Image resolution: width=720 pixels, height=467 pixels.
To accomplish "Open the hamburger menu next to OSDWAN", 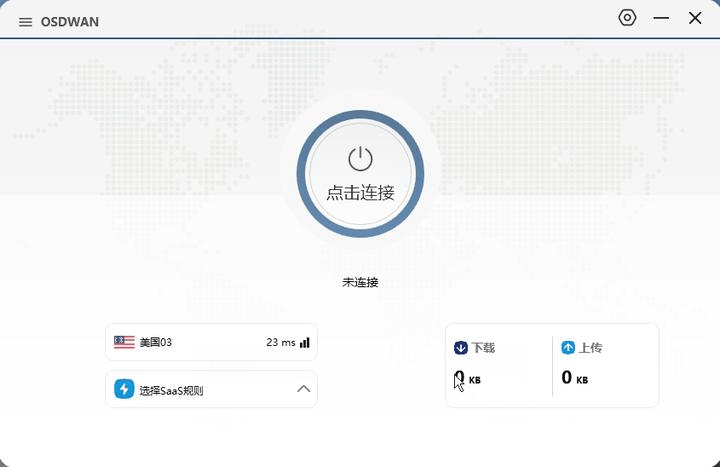I will (x=25, y=22).
